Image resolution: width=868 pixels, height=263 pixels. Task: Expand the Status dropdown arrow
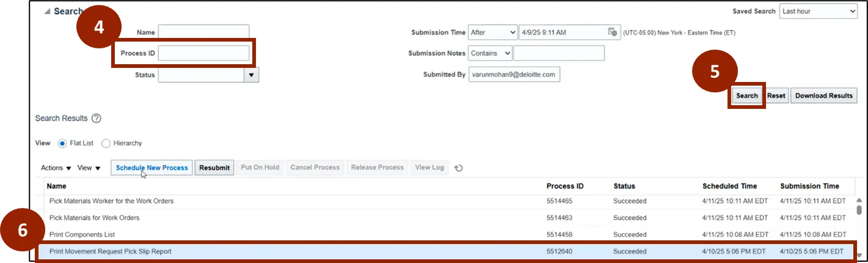tap(252, 75)
